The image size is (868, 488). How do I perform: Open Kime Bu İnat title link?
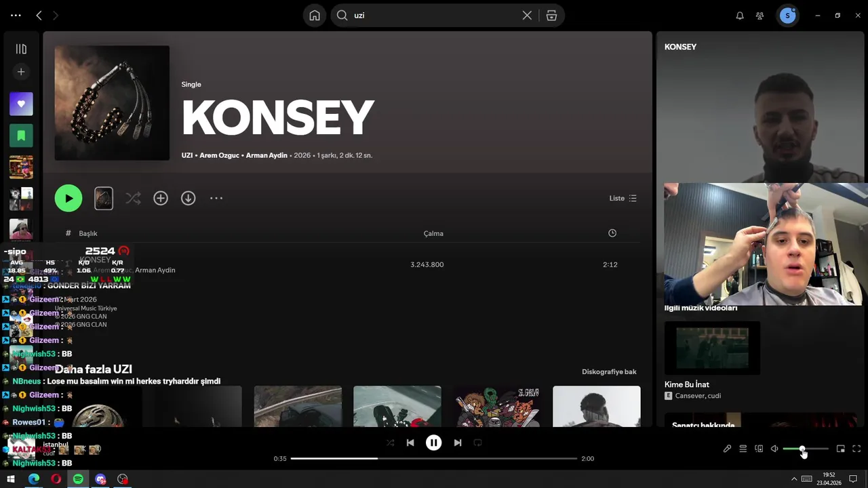(687, 384)
